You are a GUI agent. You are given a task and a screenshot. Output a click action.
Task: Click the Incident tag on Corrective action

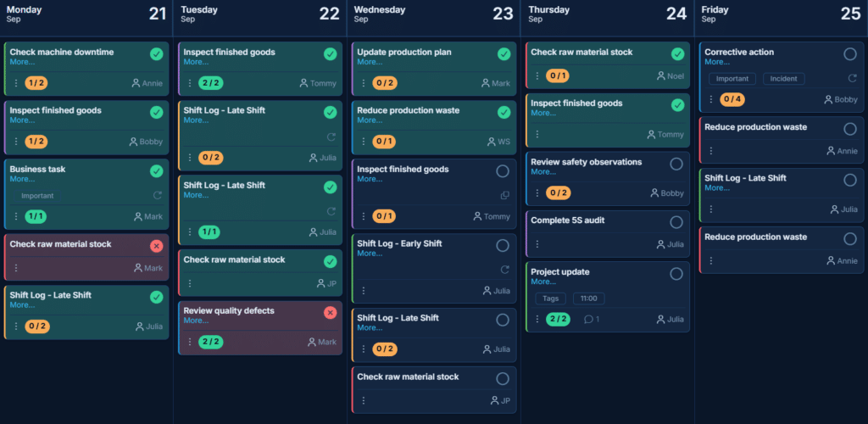coord(784,79)
